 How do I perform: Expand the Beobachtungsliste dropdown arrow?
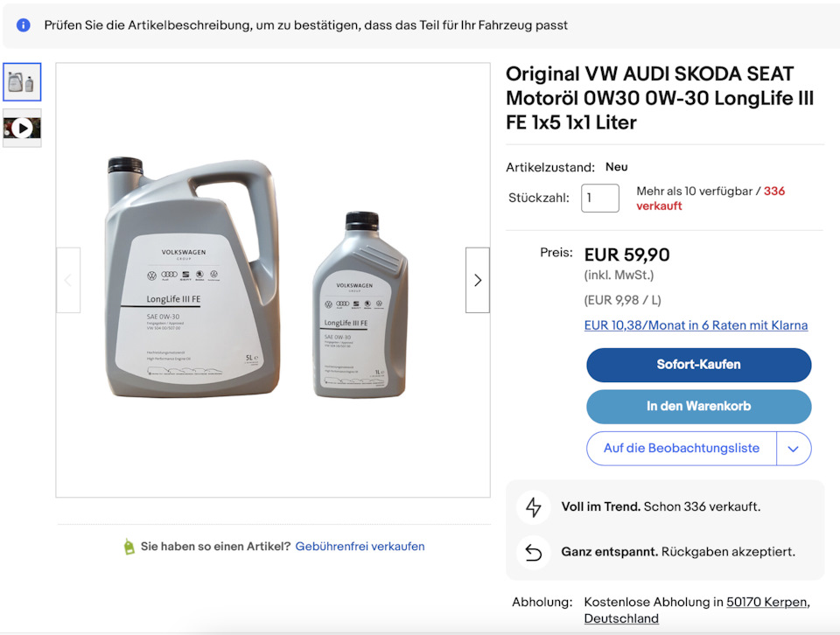(x=793, y=449)
